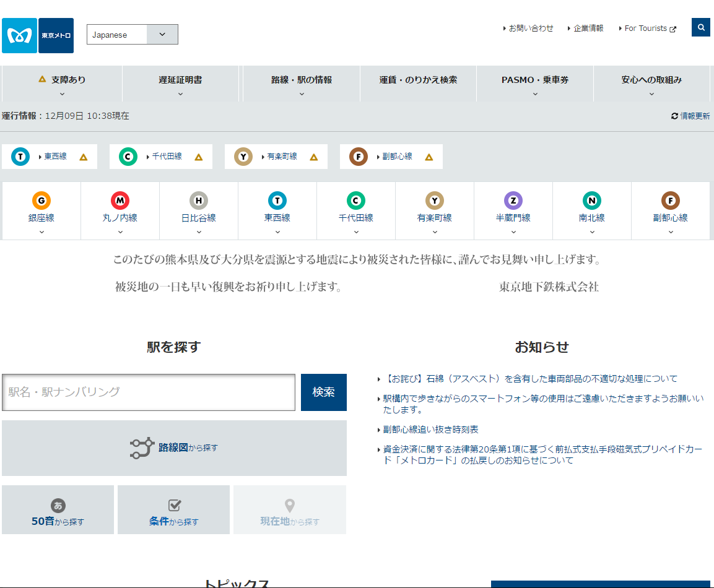Select the purple Hanzomon line Z icon

pyautogui.click(x=513, y=201)
